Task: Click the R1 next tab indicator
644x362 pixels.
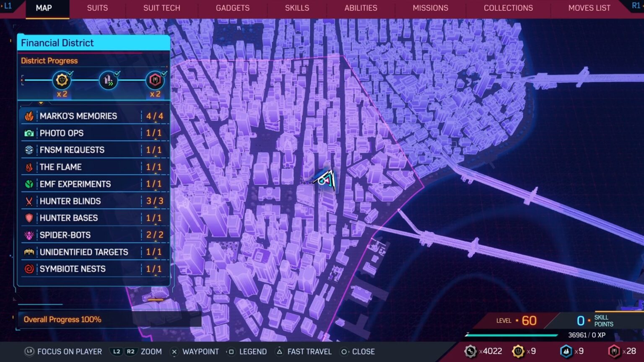Action: [x=636, y=5]
